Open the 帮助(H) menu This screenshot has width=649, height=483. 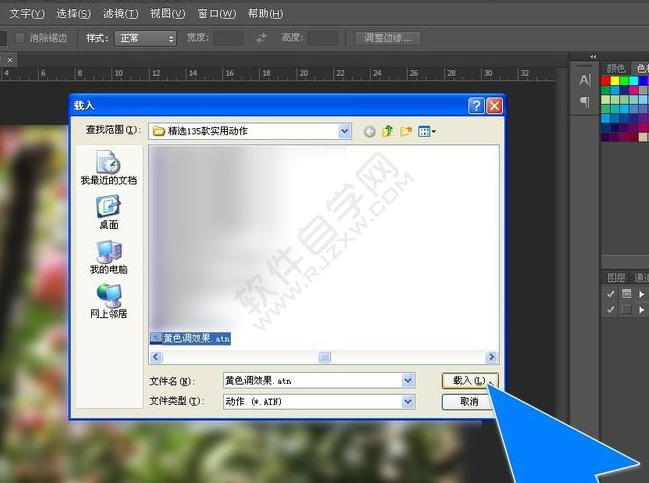pos(265,14)
